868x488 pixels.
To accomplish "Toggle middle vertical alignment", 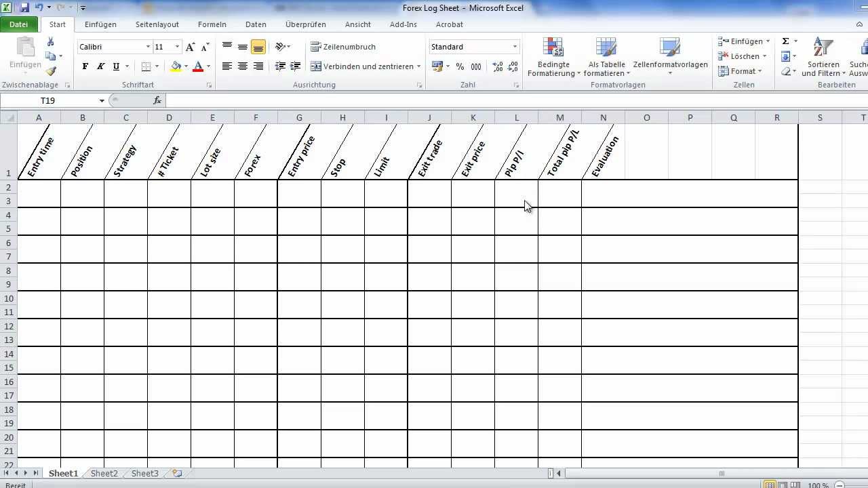I will [x=243, y=47].
